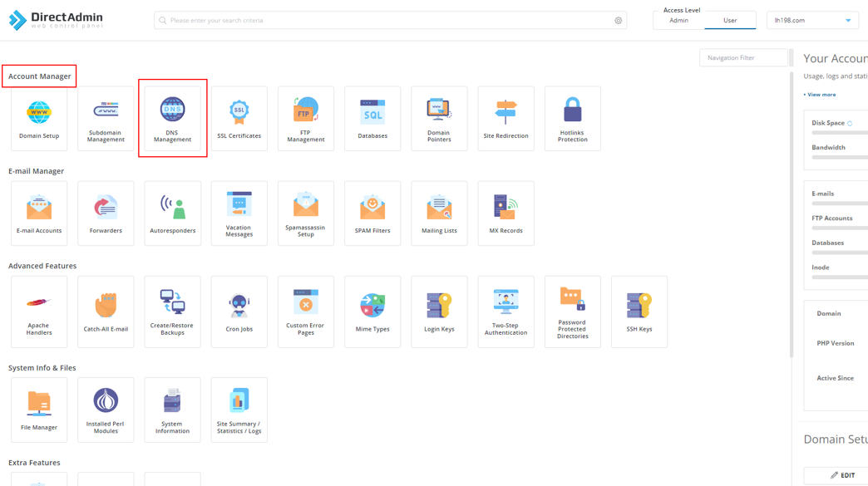Open Spamassassin Setup

point(305,214)
